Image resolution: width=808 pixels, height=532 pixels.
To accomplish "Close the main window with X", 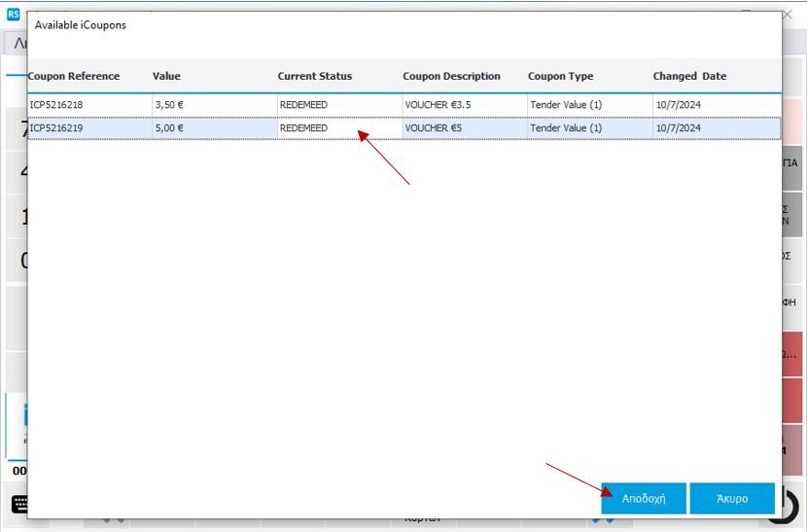I will pyautogui.click(x=787, y=15).
